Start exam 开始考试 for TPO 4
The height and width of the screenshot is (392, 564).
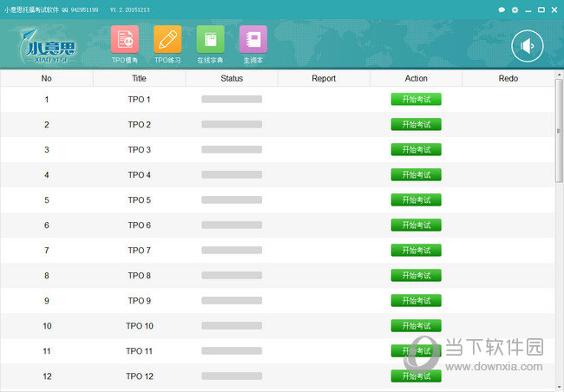tap(416, 175)
